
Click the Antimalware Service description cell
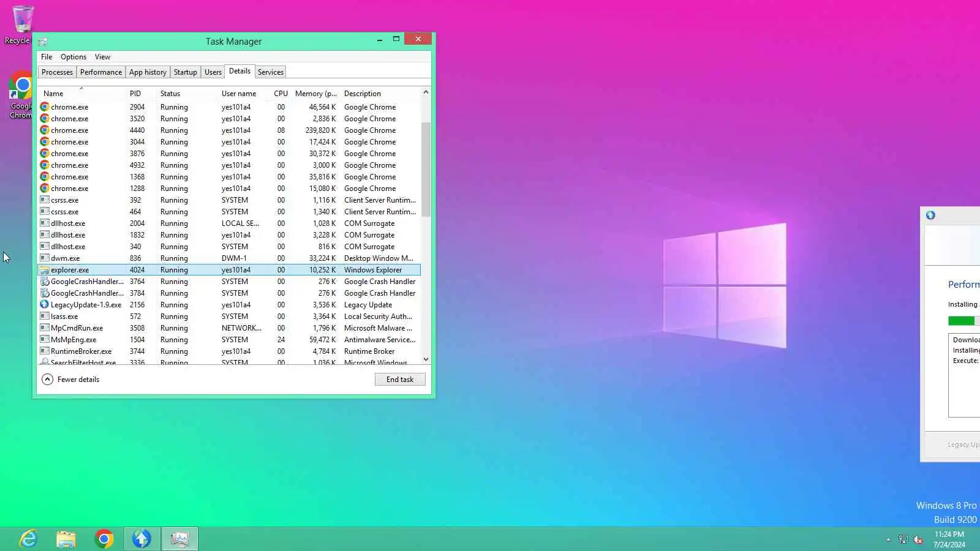tap(380, 340)
